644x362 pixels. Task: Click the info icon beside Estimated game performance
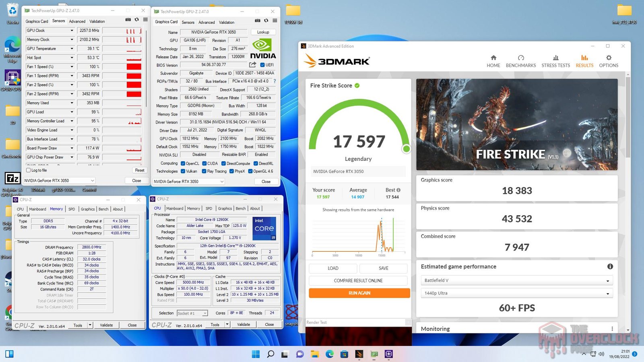[x=610, y=267]
